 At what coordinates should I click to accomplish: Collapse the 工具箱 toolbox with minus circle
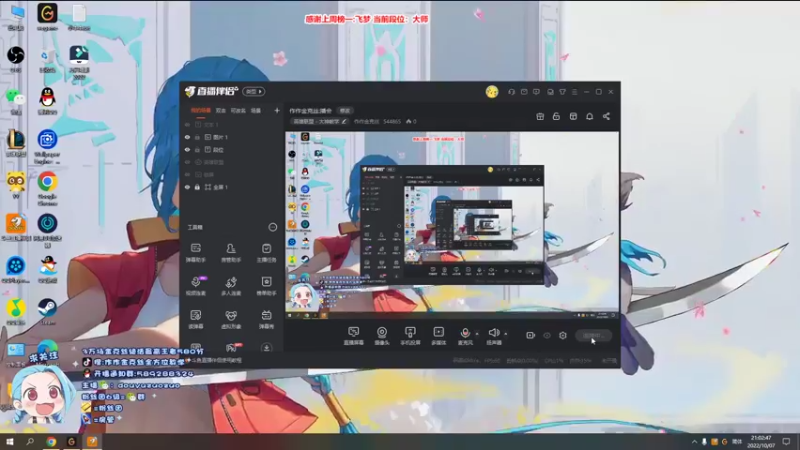pyautogui.click(x=273, y=228)
